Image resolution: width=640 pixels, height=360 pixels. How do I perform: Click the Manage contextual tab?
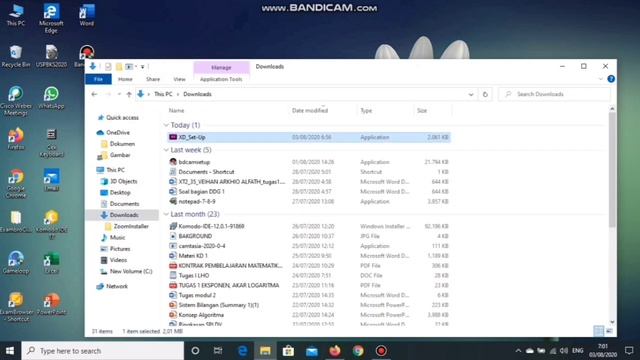click(x=221, y=67)
